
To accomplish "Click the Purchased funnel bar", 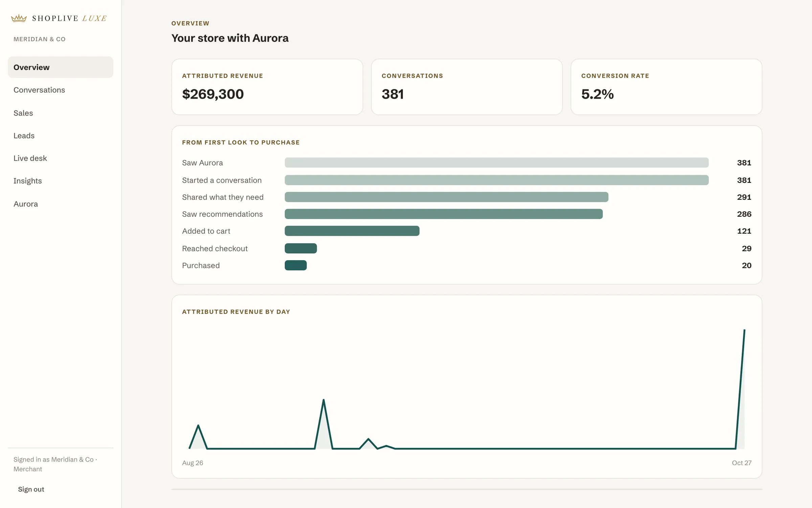I will click(296, 265).
